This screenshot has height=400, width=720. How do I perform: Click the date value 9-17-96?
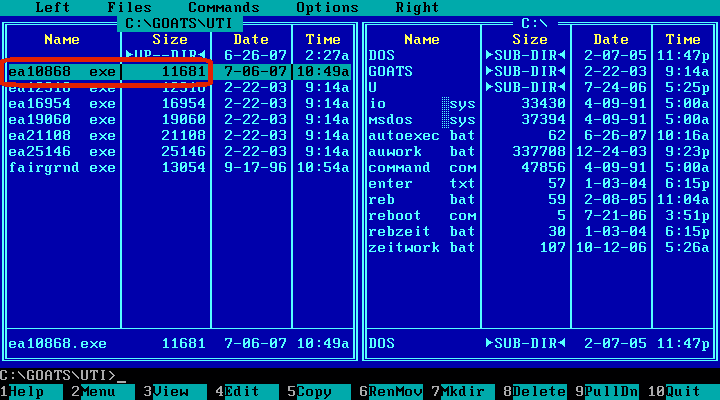[255, 168]
